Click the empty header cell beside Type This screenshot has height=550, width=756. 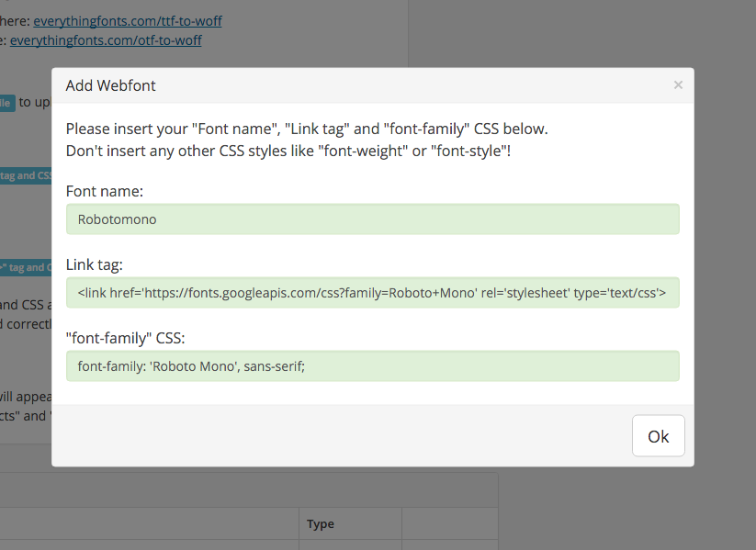coord(449,523)
